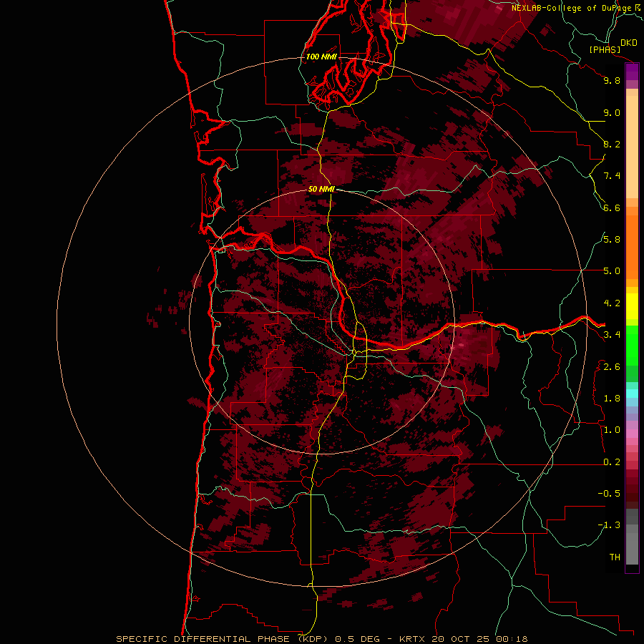Pick the bright green segment of the color bar
The image size is (644, 644).
(632, 346)
